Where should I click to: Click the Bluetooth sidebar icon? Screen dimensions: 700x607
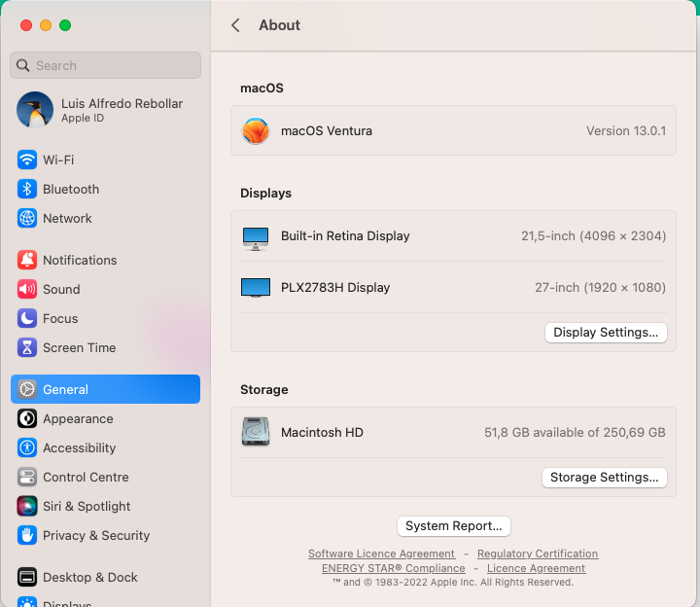27,189
